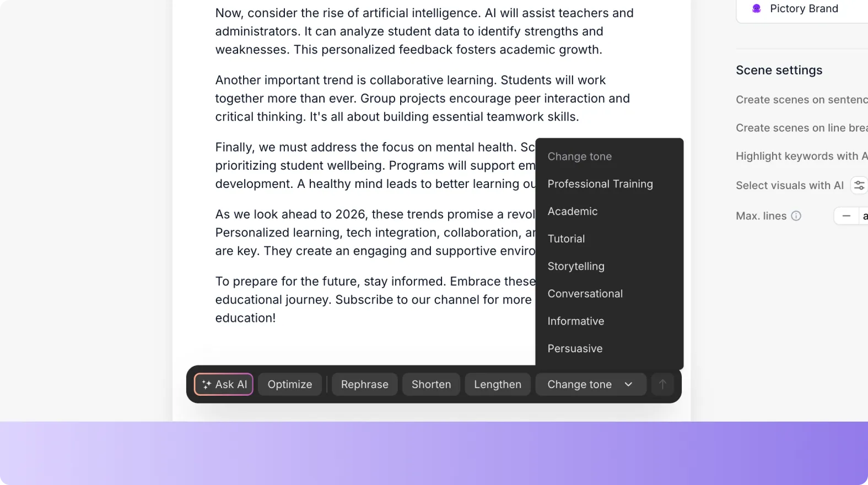Select the Informative tone
The width and height of the screenshot is (868, 485).
575,321
